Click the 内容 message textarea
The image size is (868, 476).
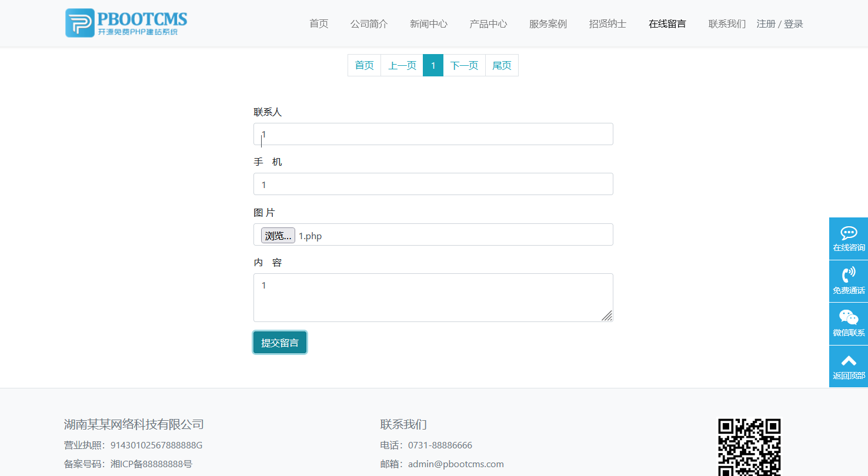point(432,297)
